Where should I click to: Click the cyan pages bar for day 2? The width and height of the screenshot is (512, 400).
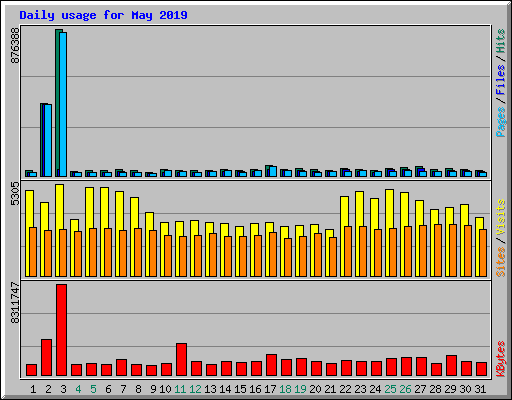click(48, 140)
